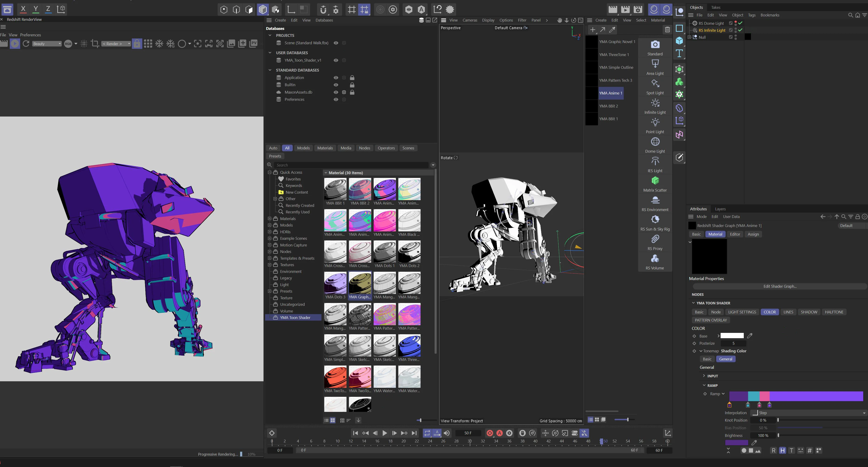The image size is (868, 467).
Task: Toggle visibility of Scene (Standard Walk.fbx) database
Action: pyautogui.click(x=336, y=43)
